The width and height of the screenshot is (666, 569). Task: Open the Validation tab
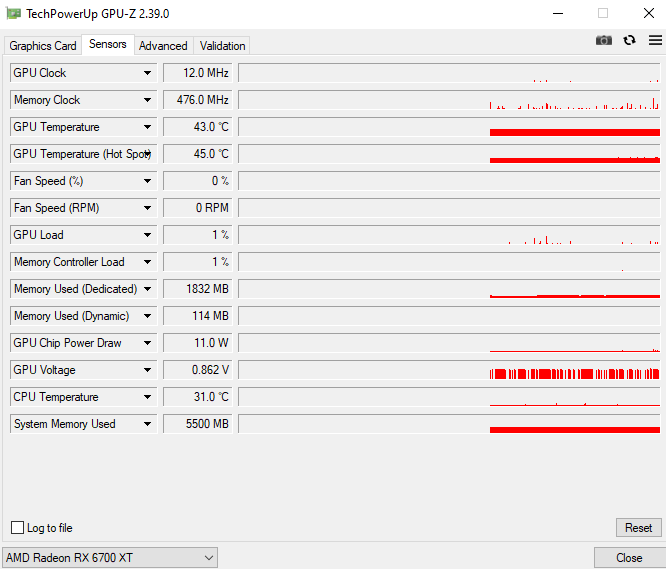tap(223, 46)
